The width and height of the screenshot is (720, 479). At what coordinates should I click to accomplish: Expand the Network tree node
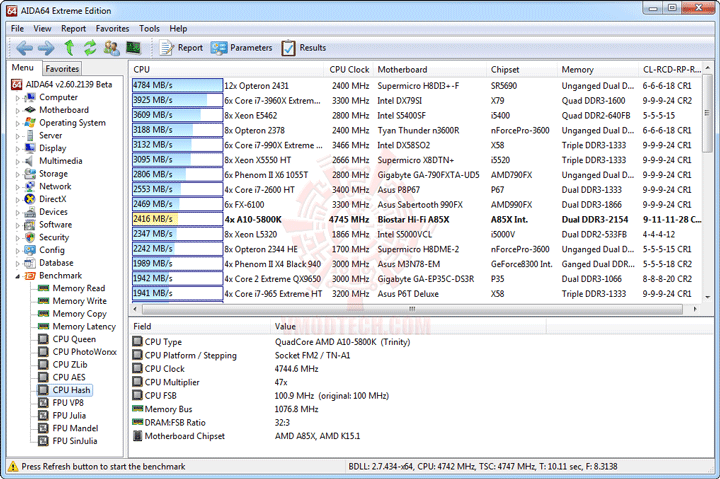coord(17,187)
